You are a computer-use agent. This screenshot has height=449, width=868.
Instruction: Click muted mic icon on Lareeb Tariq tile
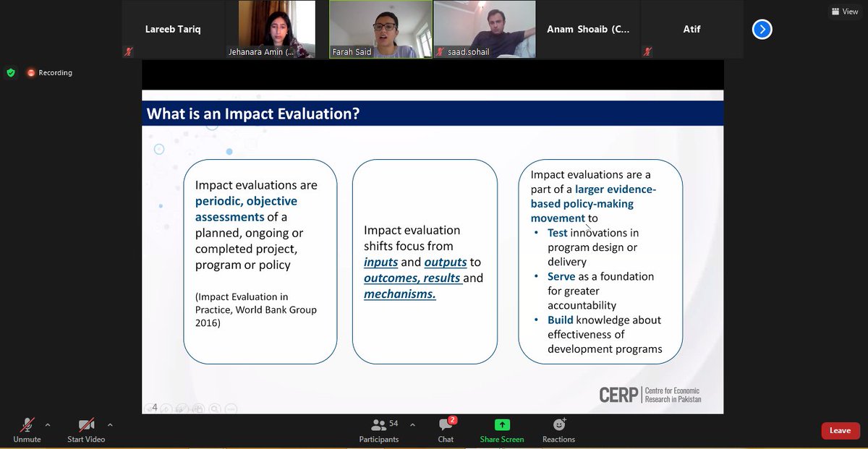pos(129,52)
